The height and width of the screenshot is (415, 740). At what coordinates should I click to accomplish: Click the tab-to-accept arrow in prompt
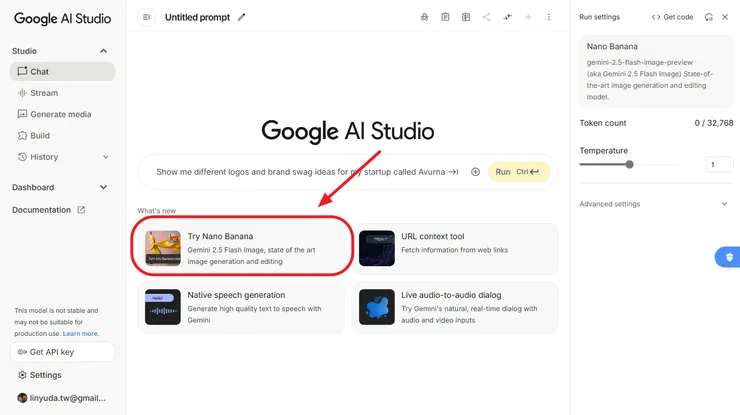click(x=453, y=172)
